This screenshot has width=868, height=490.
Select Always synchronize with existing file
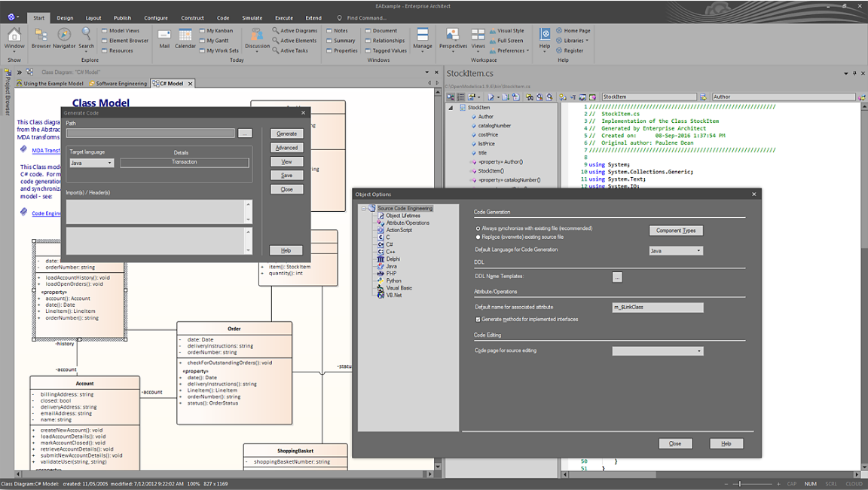(x=478, y=228)
